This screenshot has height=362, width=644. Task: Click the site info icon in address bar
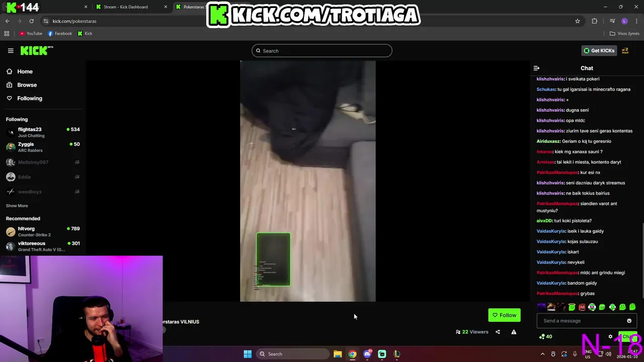pos(46,21)
